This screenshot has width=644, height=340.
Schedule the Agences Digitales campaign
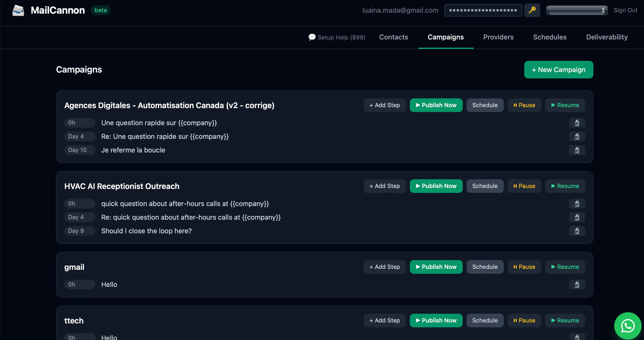point(485,105)
